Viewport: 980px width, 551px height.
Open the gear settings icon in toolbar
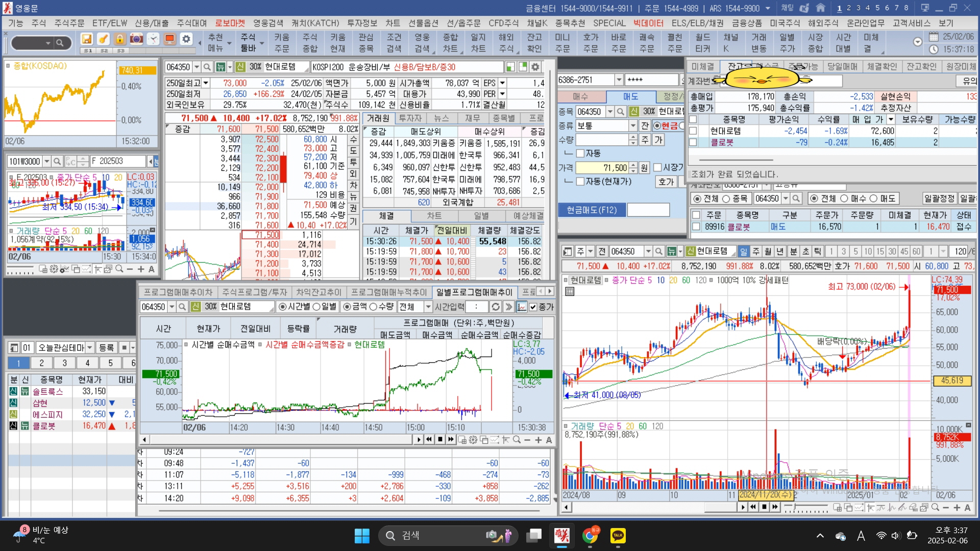(186, 39)
